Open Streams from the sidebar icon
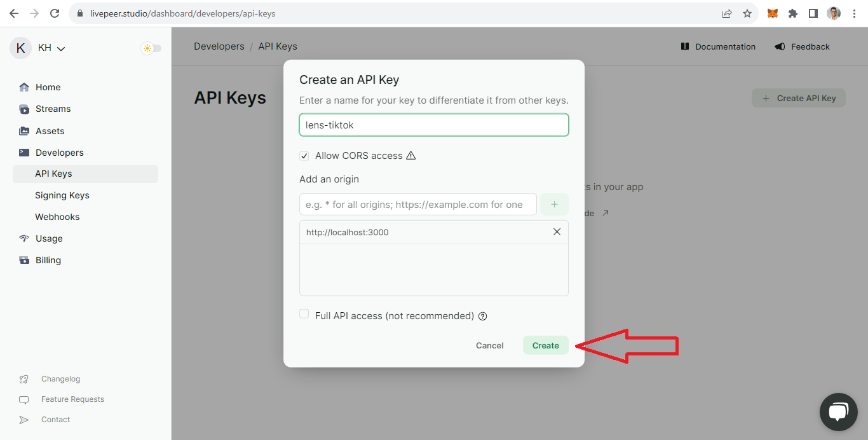Image resolution: width=868 pixels, height=440 pixels. pos(24,109)
